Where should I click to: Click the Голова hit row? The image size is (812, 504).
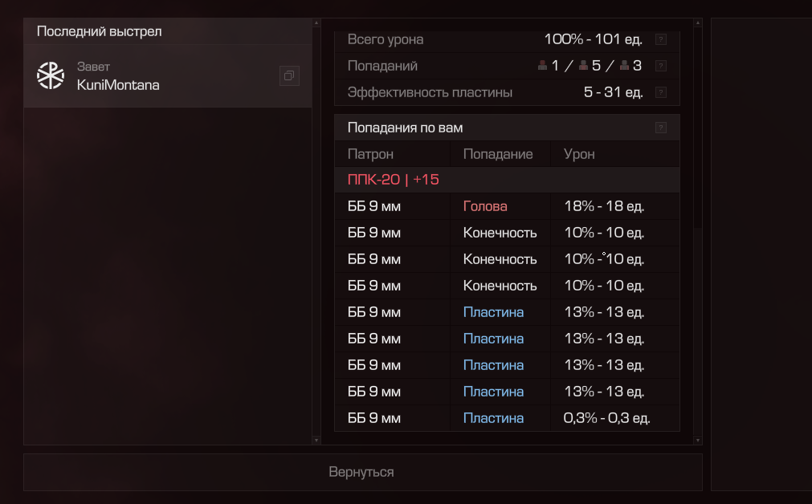click(x=506, y=206)
